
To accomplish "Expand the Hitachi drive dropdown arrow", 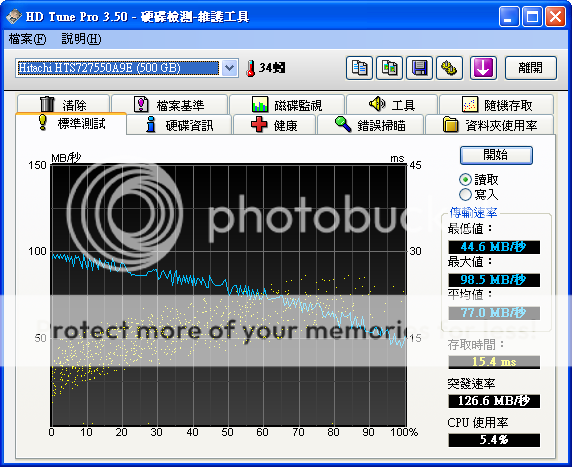I will coord(229,68).
